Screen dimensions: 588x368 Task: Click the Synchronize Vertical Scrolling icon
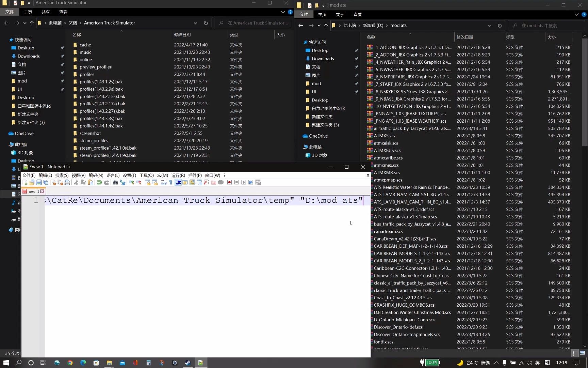click(x=147, y=182)
